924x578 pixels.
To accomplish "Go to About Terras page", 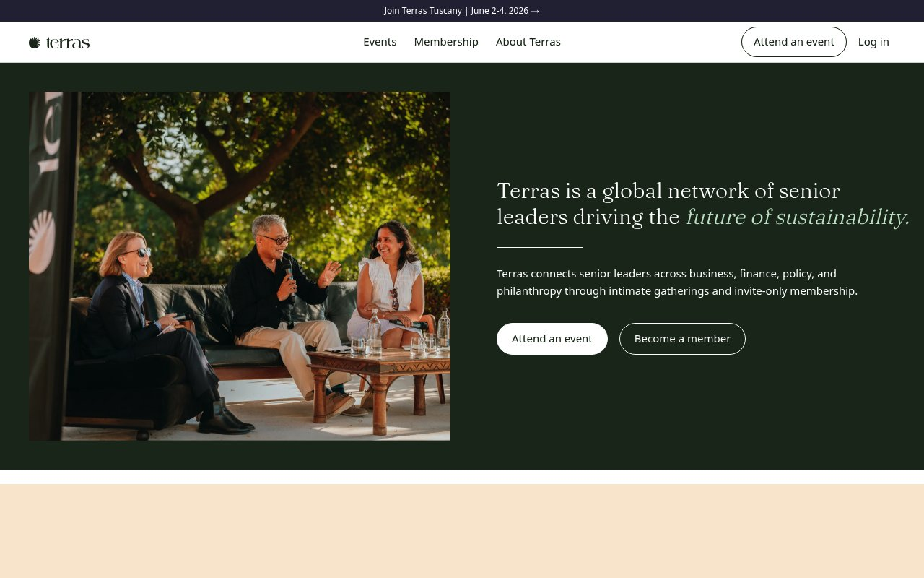I will [x=528, y=42].
